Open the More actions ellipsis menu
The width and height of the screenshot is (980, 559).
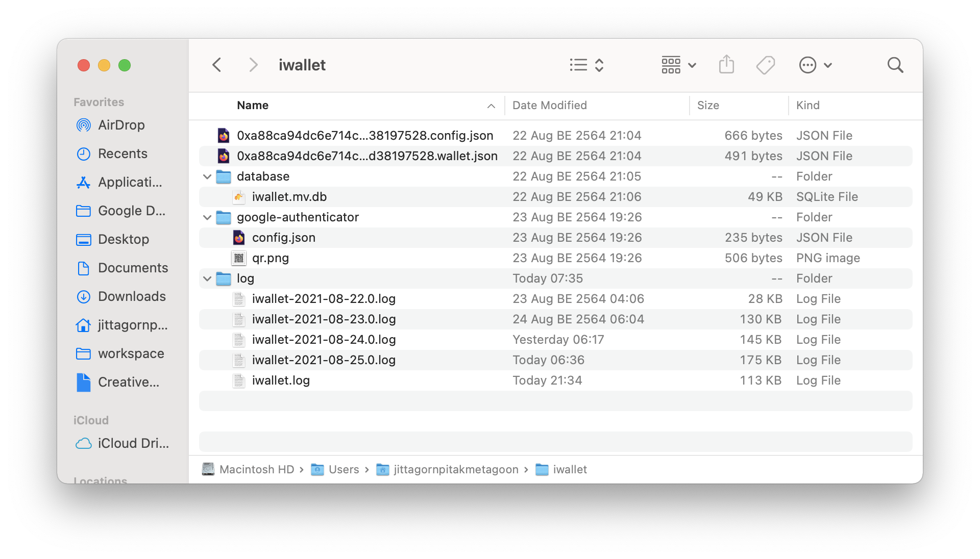(815, 65)
